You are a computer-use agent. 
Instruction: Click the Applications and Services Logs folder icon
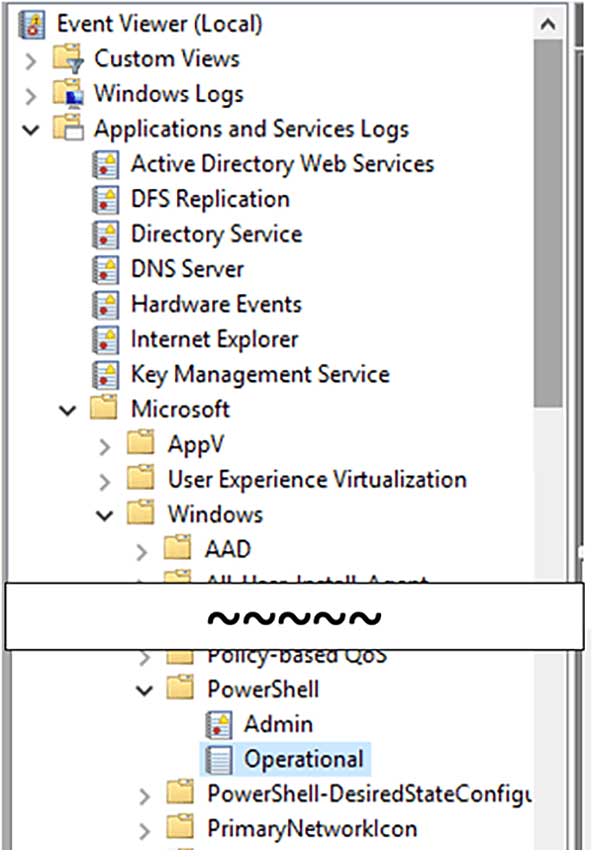click(x=68, y=128)
